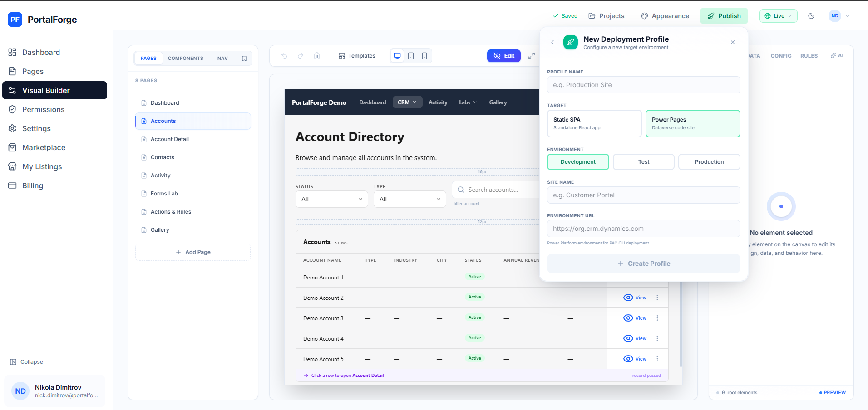The width and height of the screenshot is (868, 410).
Task: Click the Profile Name input field
Action: click(643, 85)
